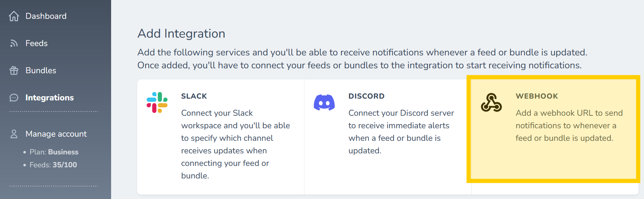Go to the Feeds menu label
Screen dimensions: 644x199
(37, 43)
